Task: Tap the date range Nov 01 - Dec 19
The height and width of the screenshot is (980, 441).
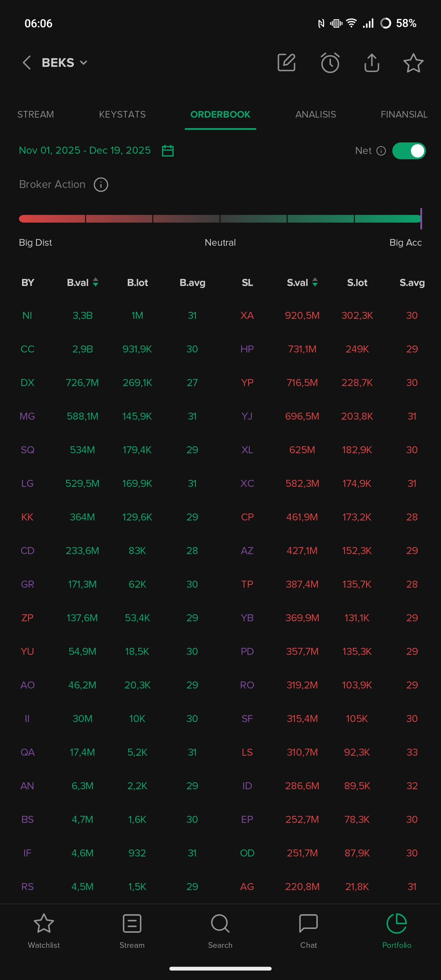Action: point(84,150)
